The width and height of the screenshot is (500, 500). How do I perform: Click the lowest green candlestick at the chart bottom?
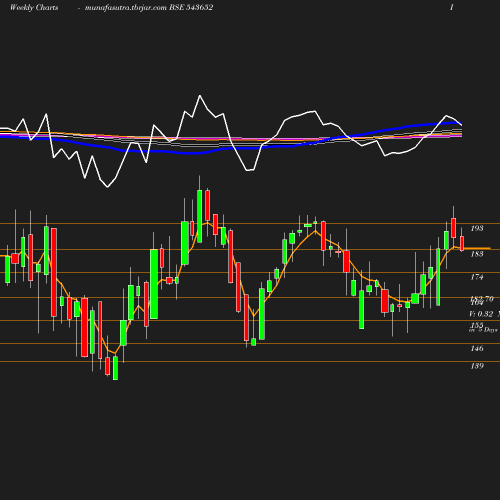(x=115, y=368)
